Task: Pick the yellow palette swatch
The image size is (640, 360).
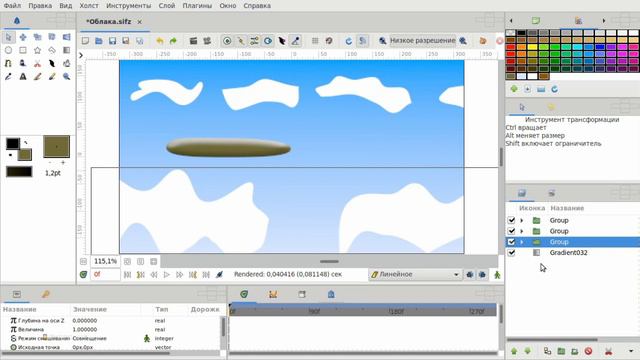Action: click(533, 47)
